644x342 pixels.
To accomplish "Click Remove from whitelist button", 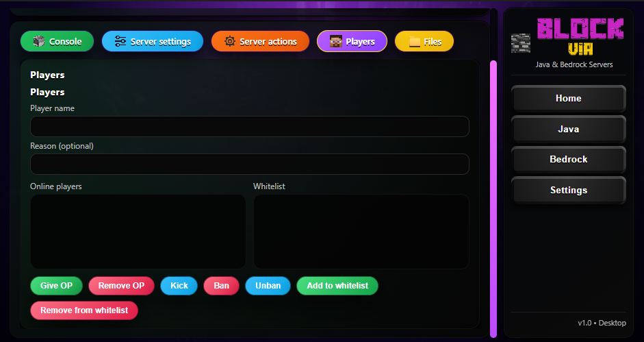I will (84, 310).
